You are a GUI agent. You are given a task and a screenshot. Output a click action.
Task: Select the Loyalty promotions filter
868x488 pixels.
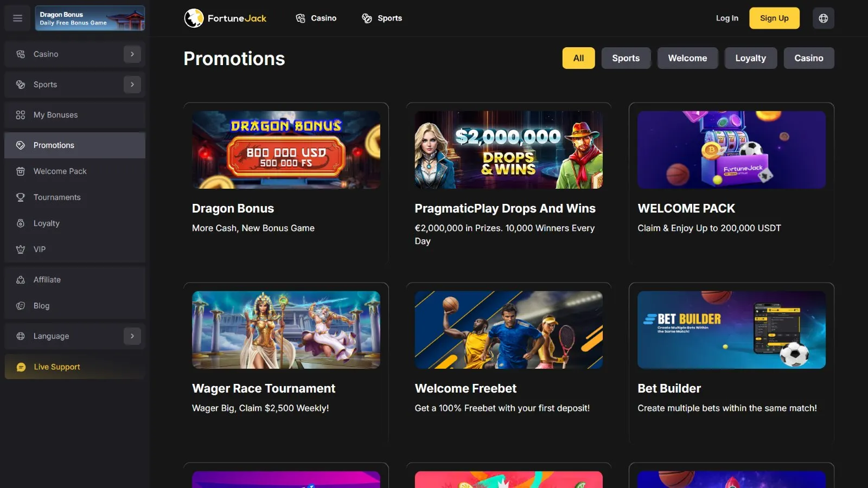750,58
